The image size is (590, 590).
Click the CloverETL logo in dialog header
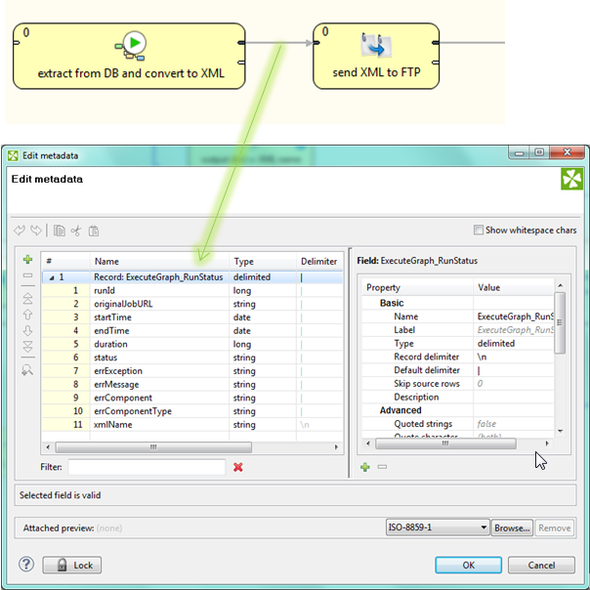(x=572, y=179)
